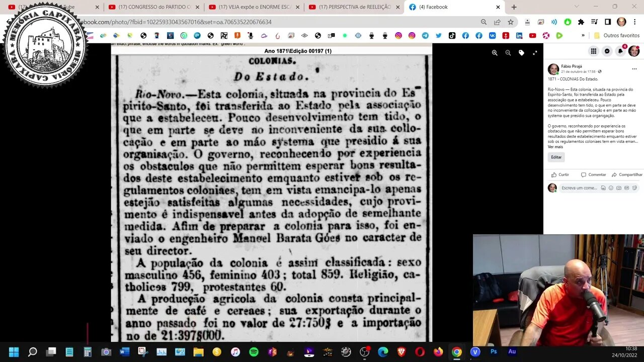Open Chrome media control icon
This screenshot has width=644, height=362.
tap(595, 22)
